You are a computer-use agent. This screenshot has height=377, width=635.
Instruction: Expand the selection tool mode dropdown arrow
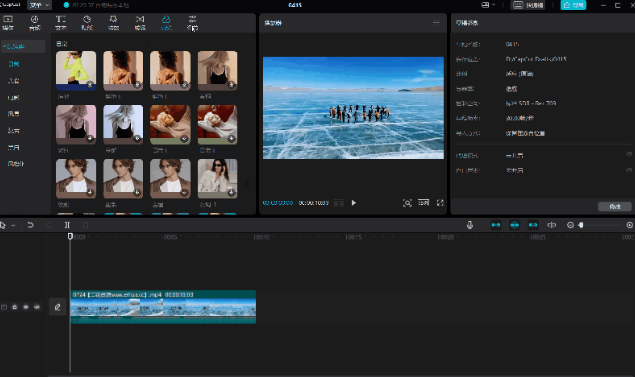pos(13,225)
